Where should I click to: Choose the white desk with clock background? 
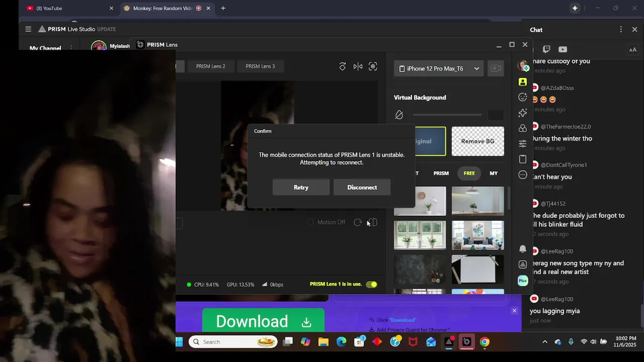420,201
